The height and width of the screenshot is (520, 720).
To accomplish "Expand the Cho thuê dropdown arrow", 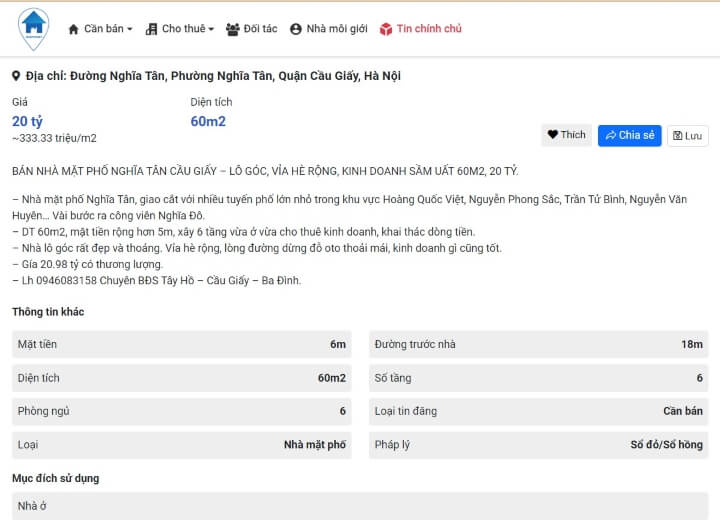I will [211, 30].
